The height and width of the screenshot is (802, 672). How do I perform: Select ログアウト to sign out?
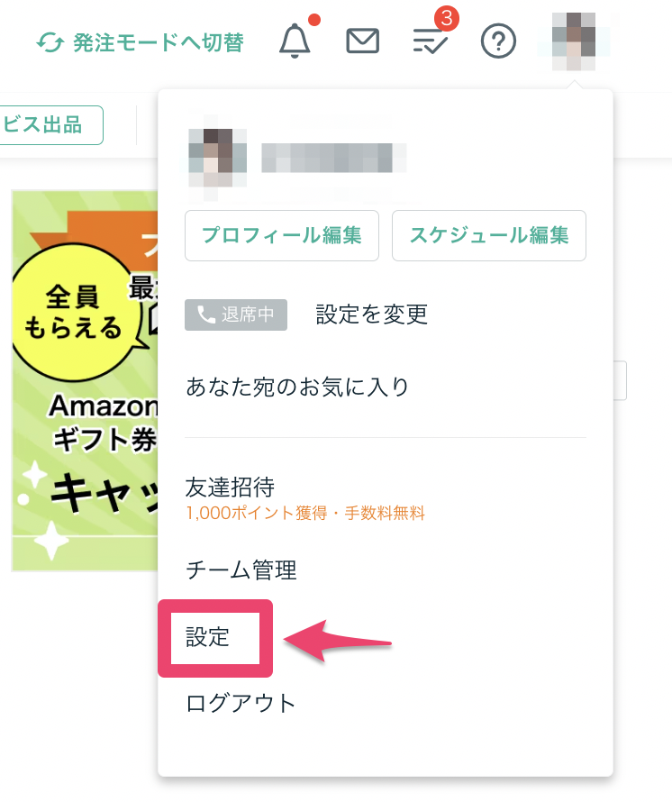[241, 704]
